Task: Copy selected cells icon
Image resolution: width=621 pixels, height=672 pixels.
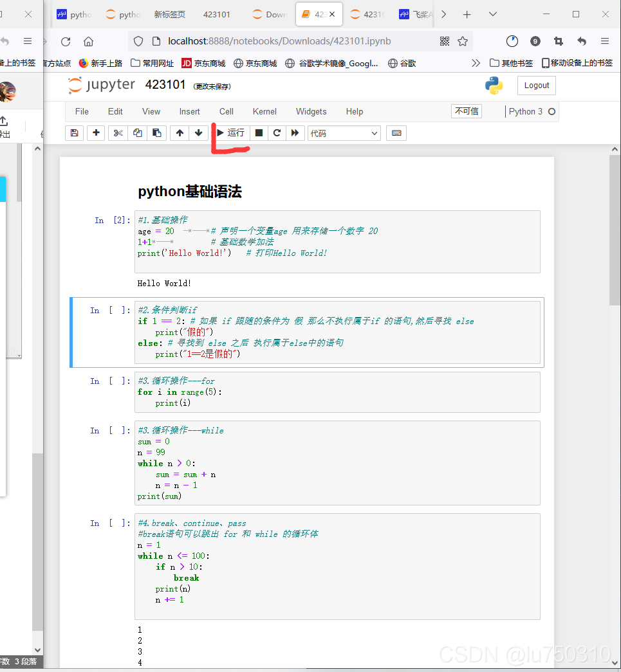Action: pos(137,133)
